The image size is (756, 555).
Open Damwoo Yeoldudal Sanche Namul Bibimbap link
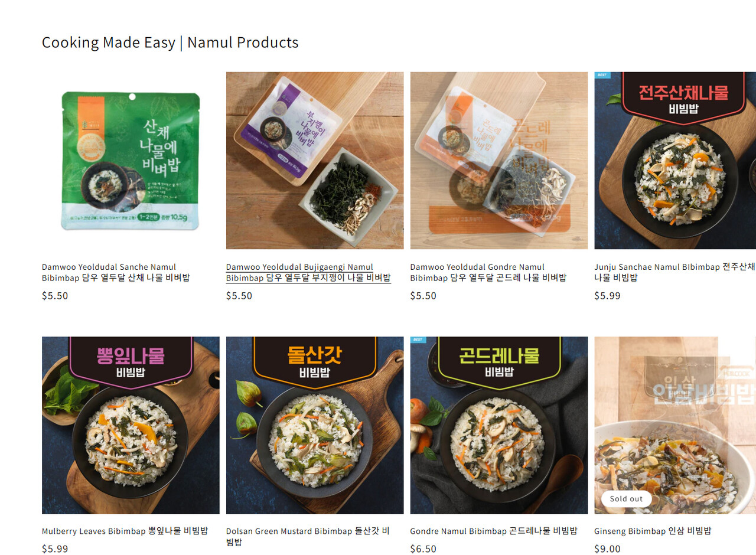[116, 272]
